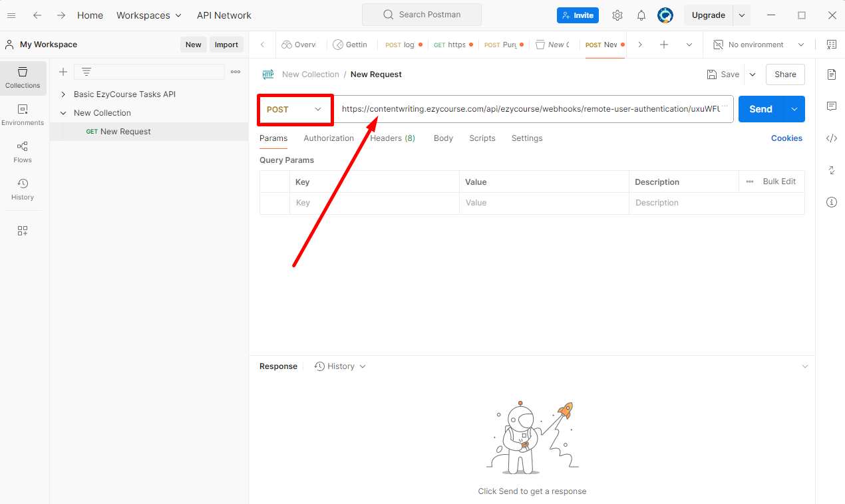Open the hamburger menu icon
845x504 pixels.
pos(11,15)
